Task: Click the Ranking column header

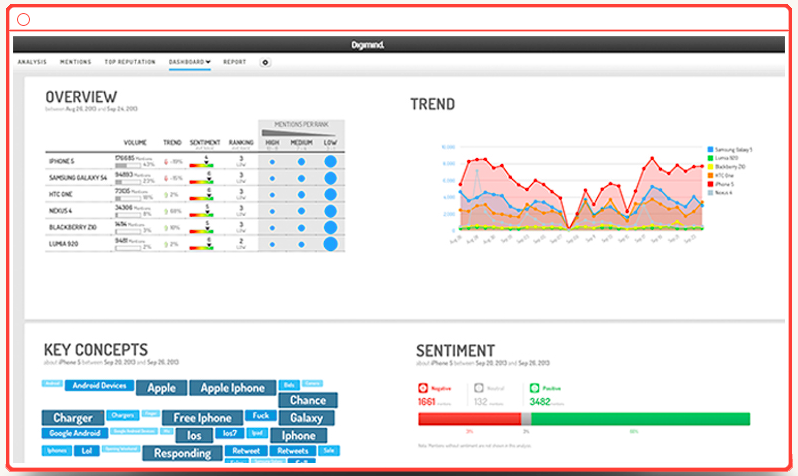Action: 241,143
